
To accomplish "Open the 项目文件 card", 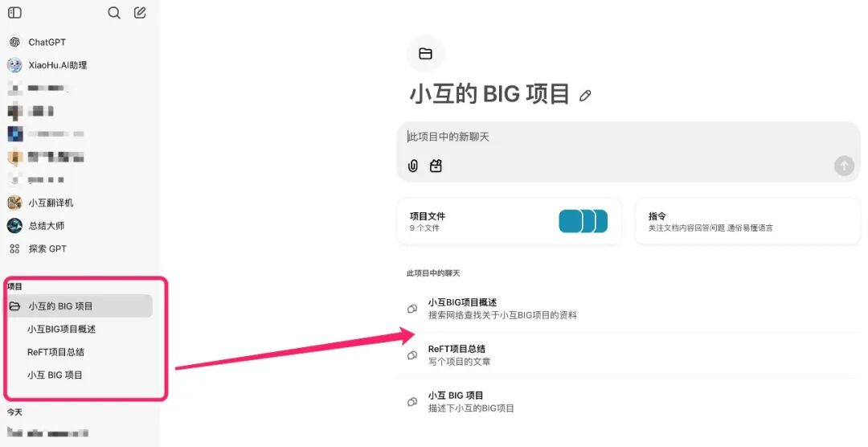I will pos(509,222).
